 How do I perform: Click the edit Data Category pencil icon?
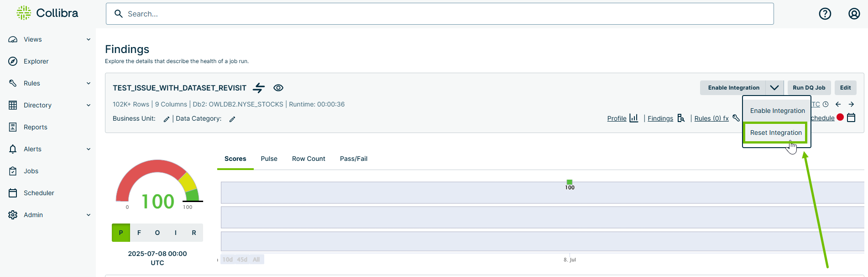[232, 119]
